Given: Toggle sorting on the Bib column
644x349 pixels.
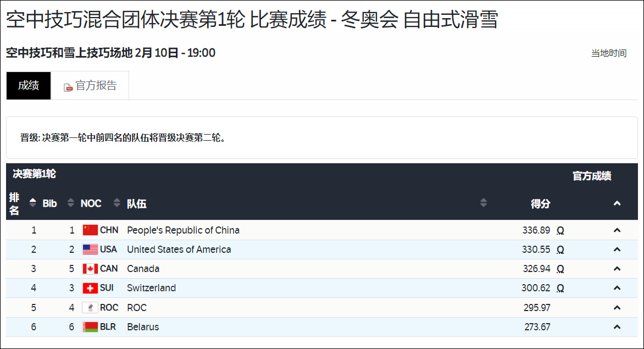Looking at the screenshot, I should [70, 202].
